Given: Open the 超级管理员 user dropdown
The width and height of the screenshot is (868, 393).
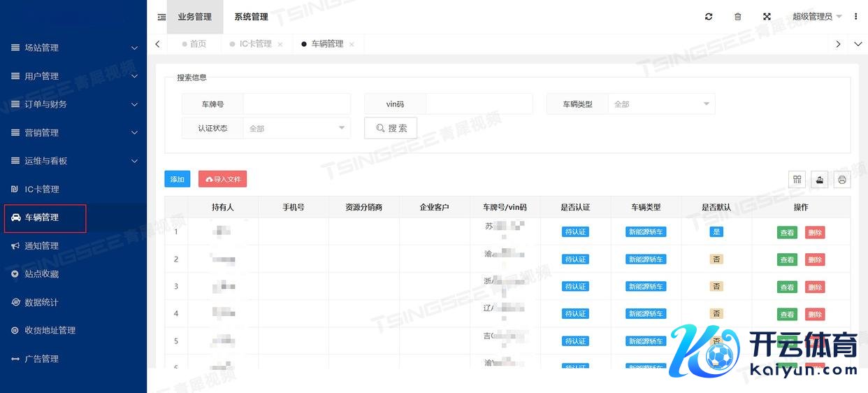Looking at the screenshot, I should [816, 17].
